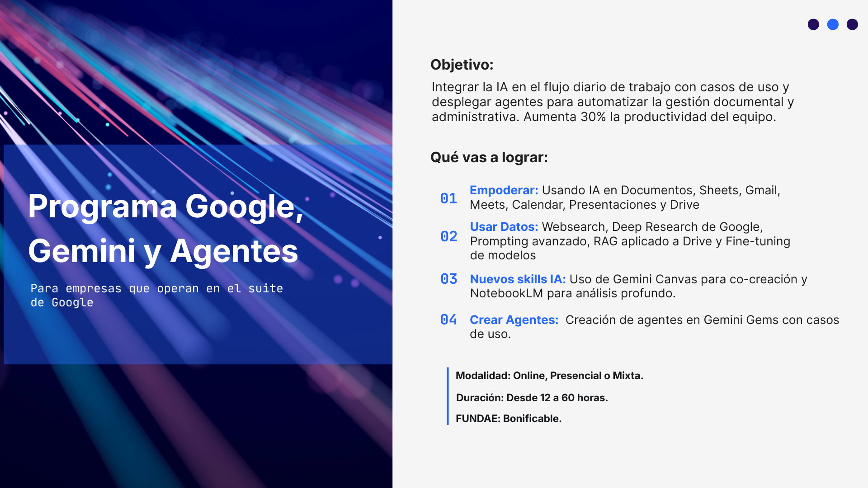Click the number 01 marker
Viewport: 868px width, 488px height.
(x=448, y=198)
